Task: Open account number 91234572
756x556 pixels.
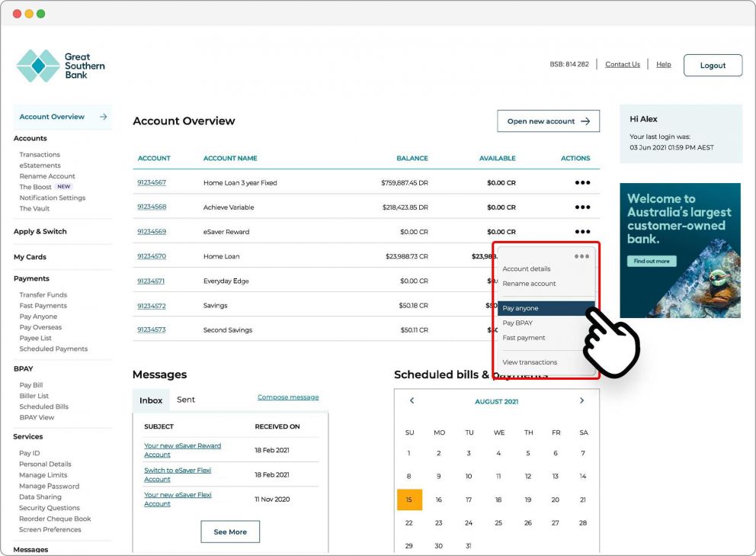Action: [x=152, y=306]
